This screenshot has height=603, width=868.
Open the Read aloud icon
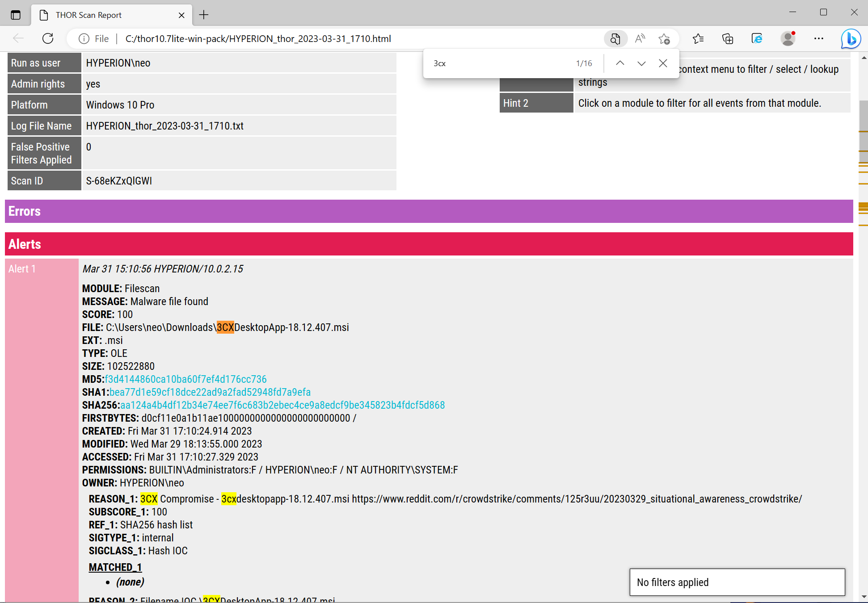point(640,39)
